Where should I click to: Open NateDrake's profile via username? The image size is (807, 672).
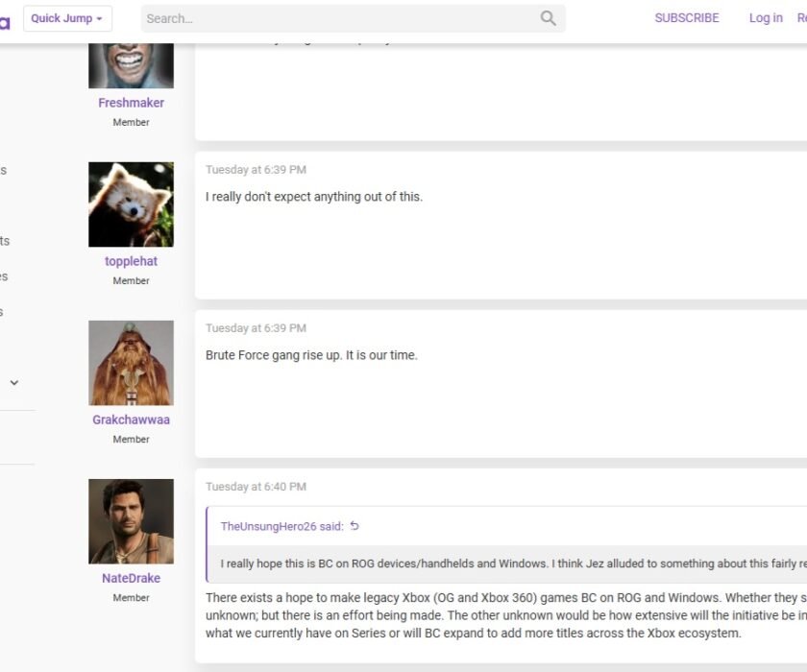point(131,577)
